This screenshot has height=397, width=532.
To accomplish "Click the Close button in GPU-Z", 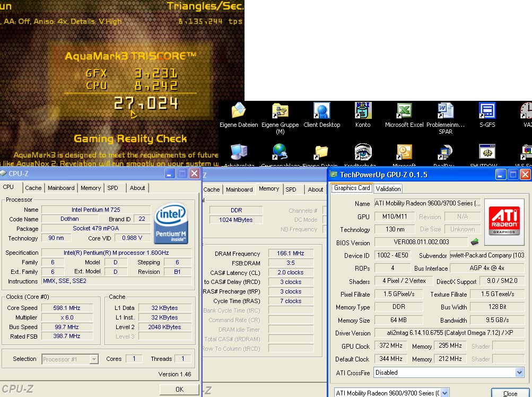I will (x=510, y=393).
